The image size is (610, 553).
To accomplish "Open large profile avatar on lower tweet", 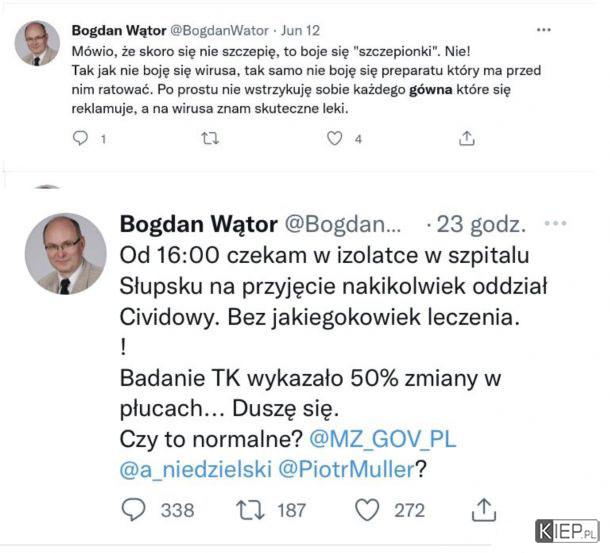I will pyautogui.click(x=66, y=254).
